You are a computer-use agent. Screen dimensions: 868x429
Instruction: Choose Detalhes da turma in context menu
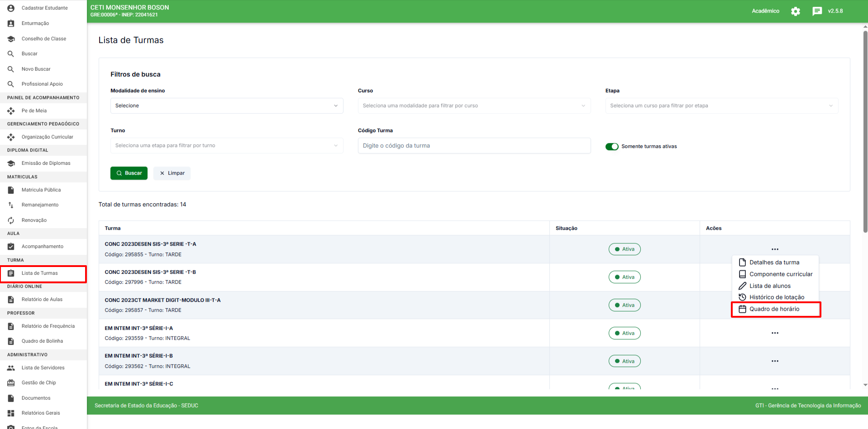tap(774, 262)
